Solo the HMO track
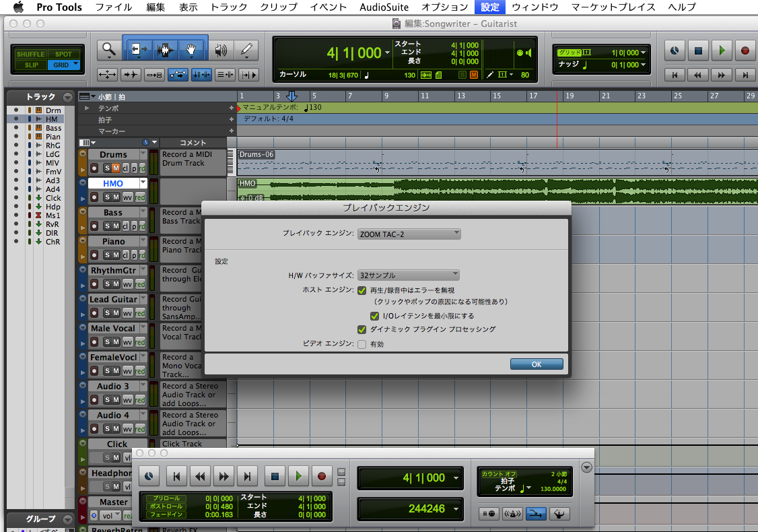 (107, 197)
